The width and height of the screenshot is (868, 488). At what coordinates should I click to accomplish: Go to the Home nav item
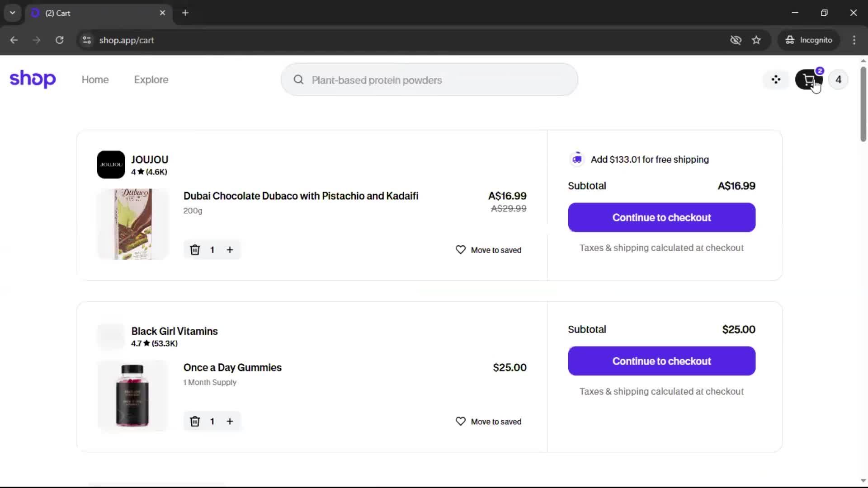click(x=95, y=80)
